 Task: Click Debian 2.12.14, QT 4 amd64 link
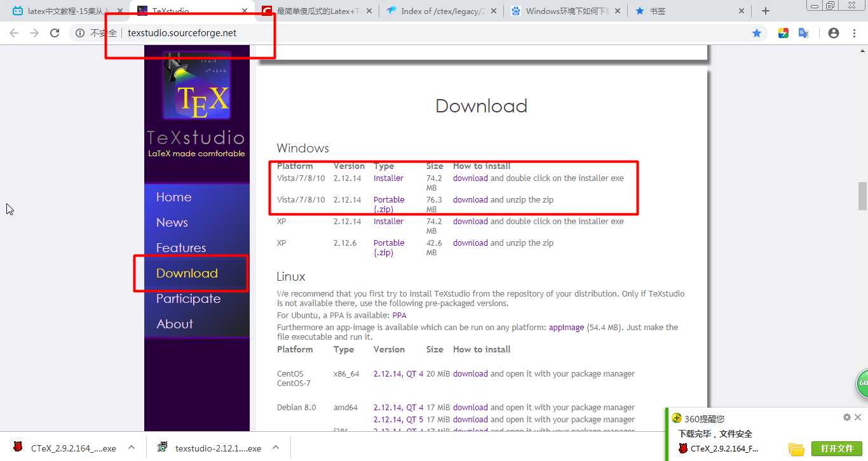(x=398, y=408)
